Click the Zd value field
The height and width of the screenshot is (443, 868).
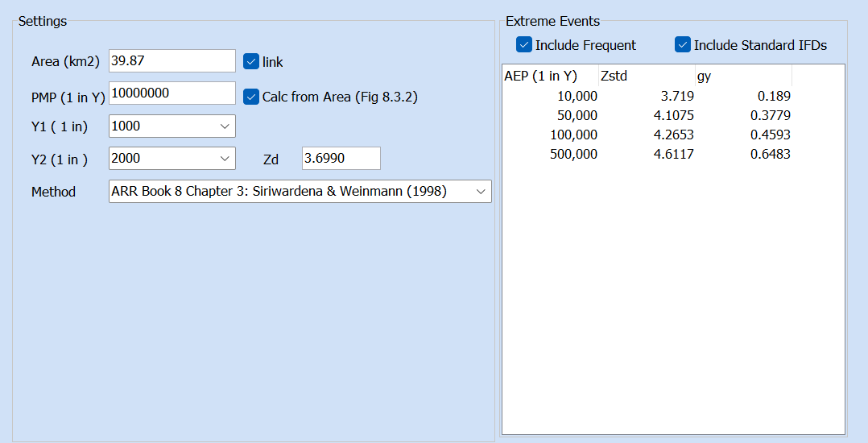click(x=341, y=159)
